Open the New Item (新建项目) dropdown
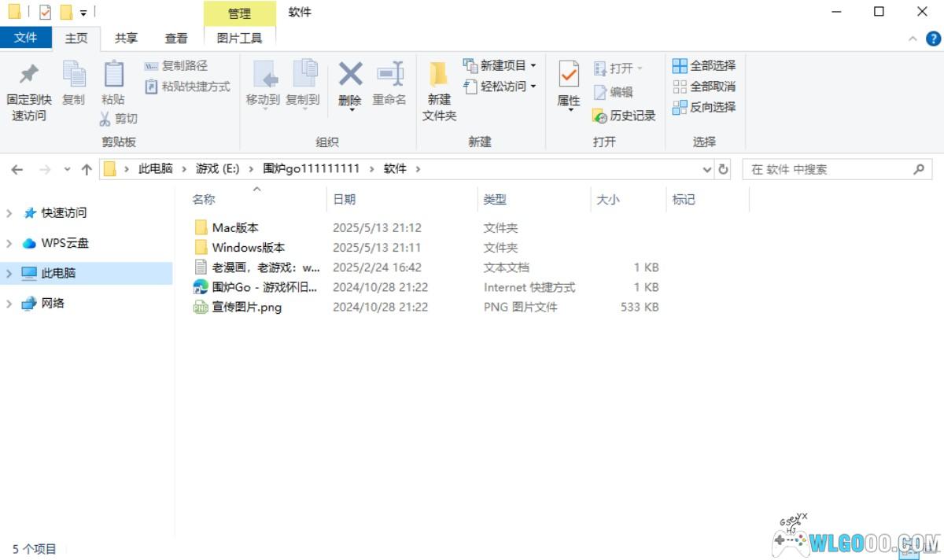Image resolution: width=944 pixels, height=560 pixels. pos(533,66)
